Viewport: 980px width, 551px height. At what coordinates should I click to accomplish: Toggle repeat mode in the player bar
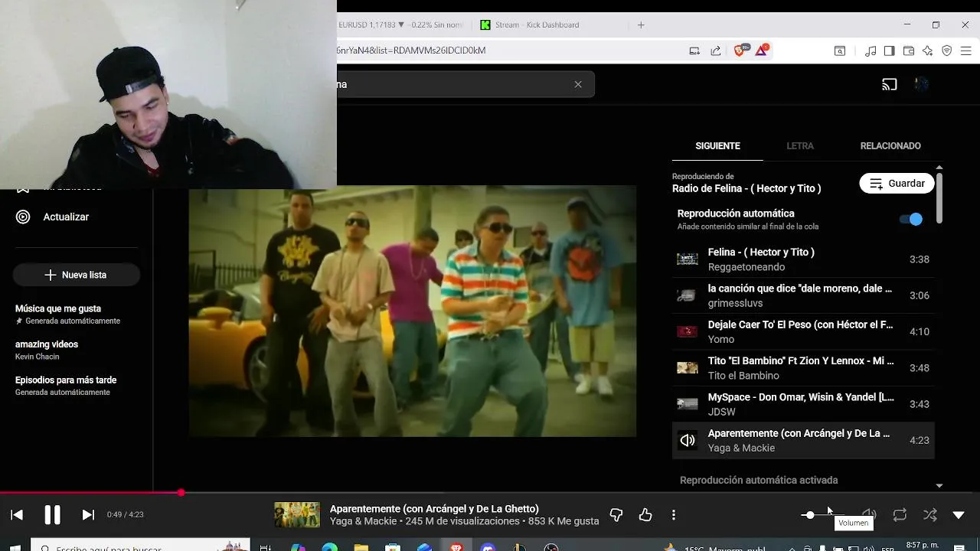point(900,515)
